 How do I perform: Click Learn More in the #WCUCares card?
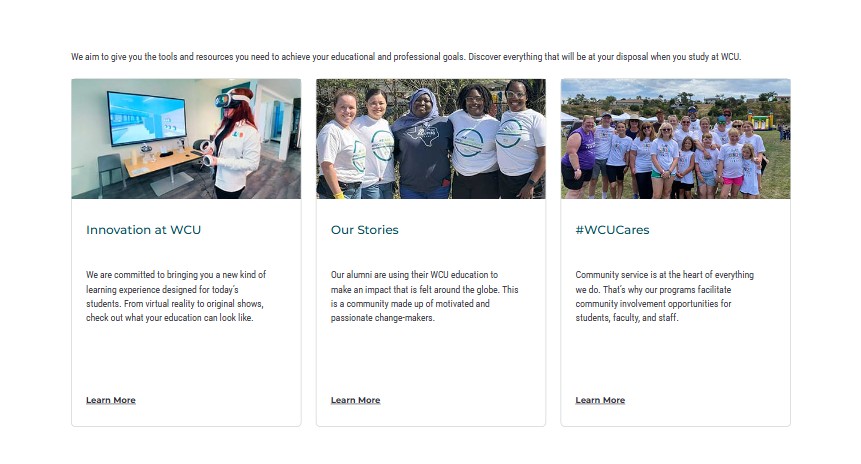(x=600, y=400)
